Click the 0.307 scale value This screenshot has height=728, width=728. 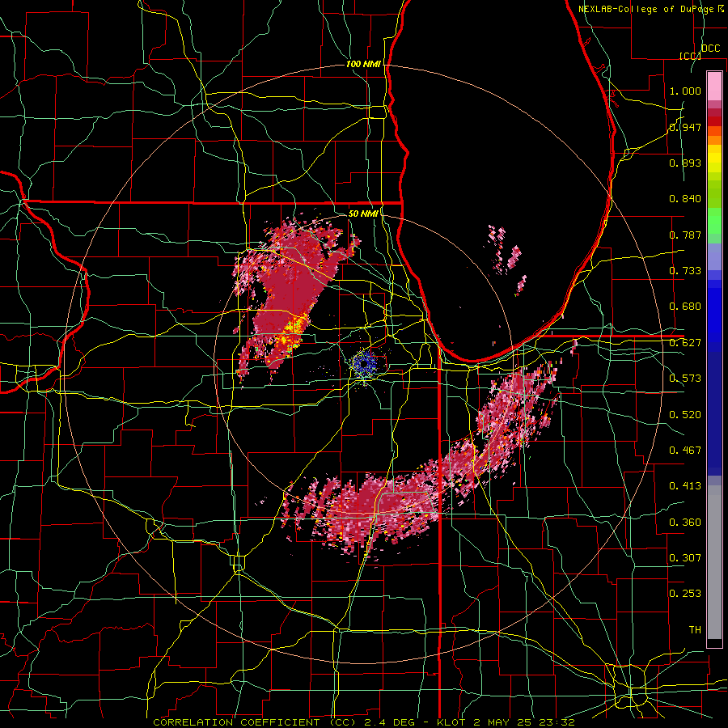tap(685, 558)
